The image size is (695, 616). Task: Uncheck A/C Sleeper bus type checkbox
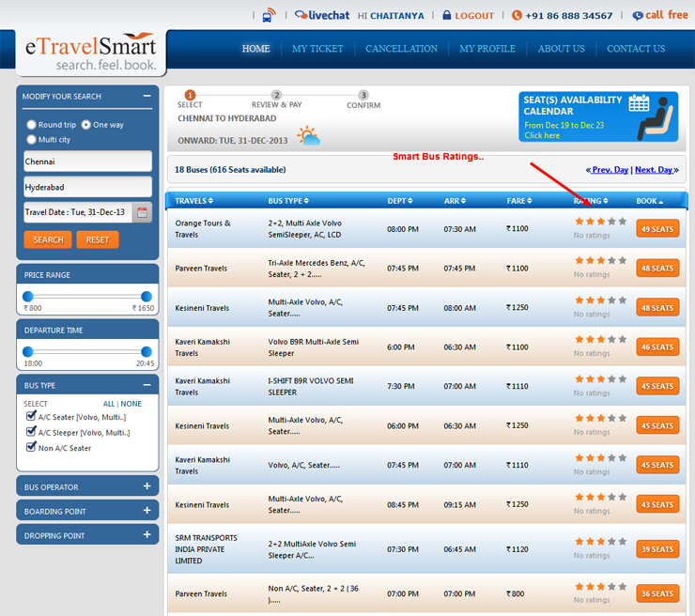pyautogui.click(x=32, y=433)
